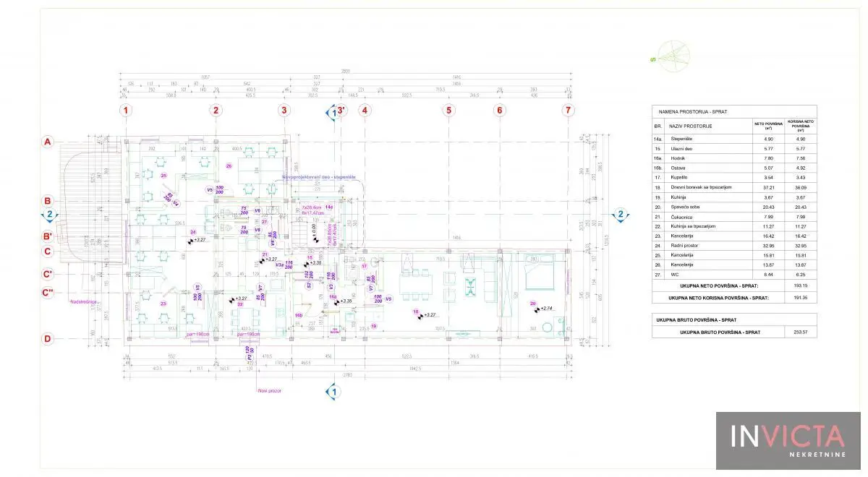Viewport: 868px width, 477px height.
Task: Click red grid axis circle 5
Action: click(x=449, y=111)
